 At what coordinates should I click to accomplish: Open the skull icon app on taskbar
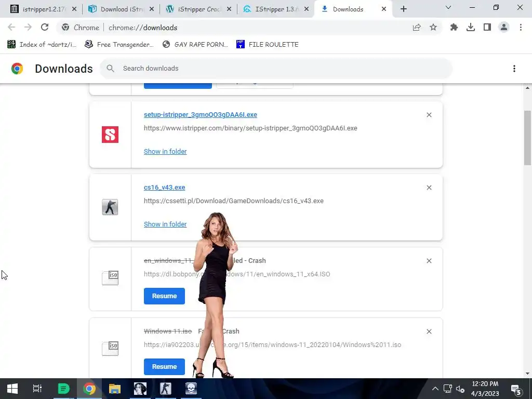point(191,389)
